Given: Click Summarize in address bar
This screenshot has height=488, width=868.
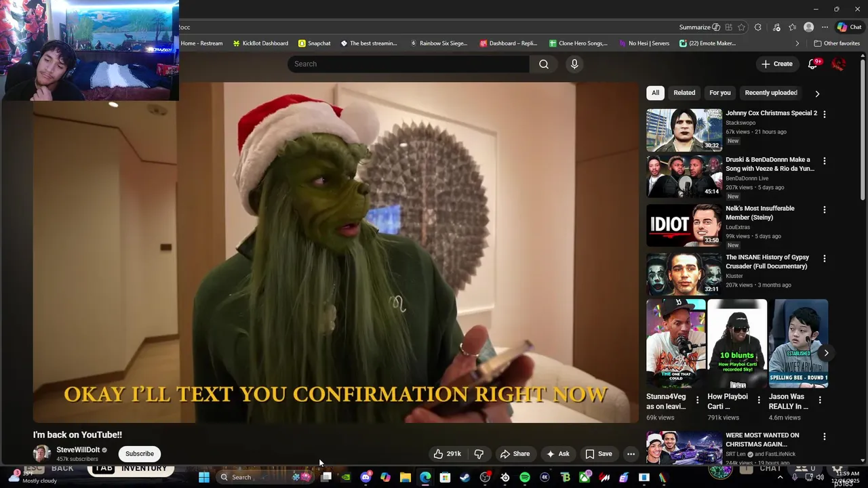Looking at the screenshot, I should click(699, 27).
